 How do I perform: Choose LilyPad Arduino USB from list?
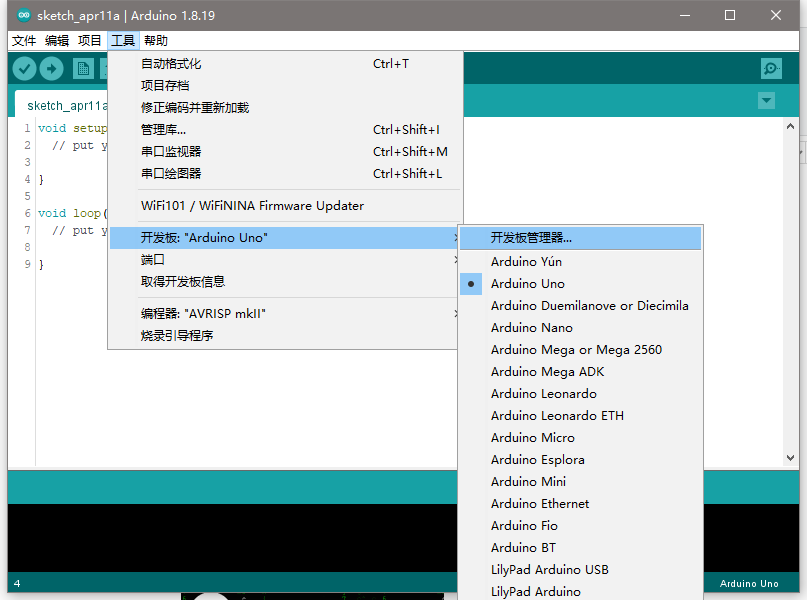[x=581, y=570]
